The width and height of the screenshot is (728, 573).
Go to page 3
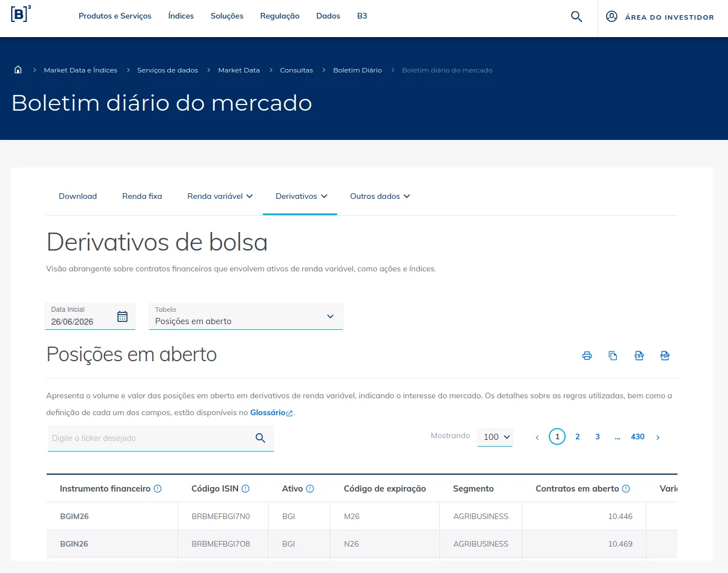click(x=598, y=436)
